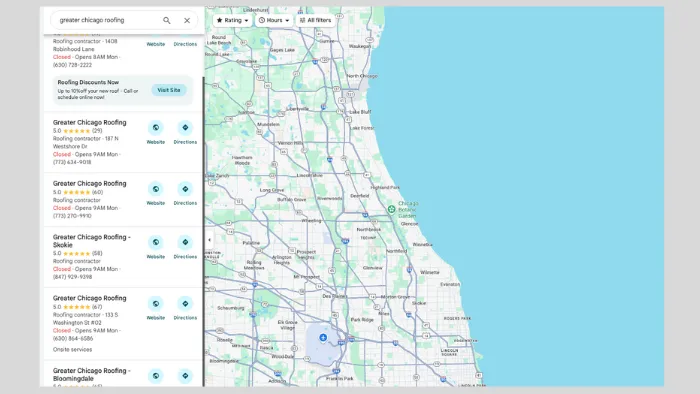The image size is (700, 394).
Task: Click the Evanston label on the map
Action: coord(450,284)
